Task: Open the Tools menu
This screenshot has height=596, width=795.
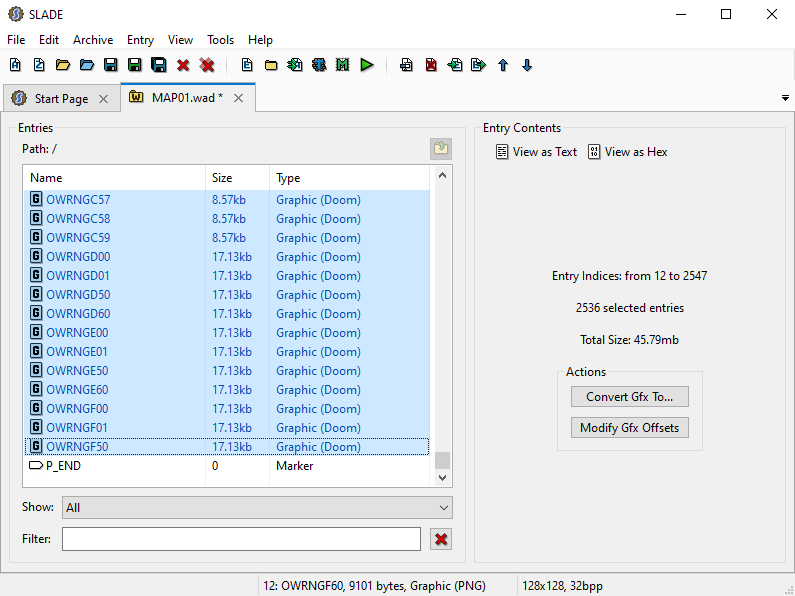Action: coord(220,40)
